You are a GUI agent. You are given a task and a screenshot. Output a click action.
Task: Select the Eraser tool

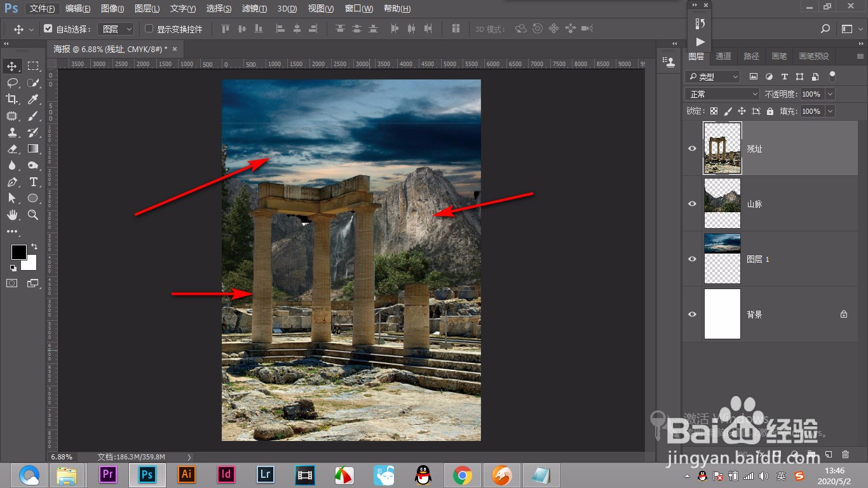click(x=12, y=149)
